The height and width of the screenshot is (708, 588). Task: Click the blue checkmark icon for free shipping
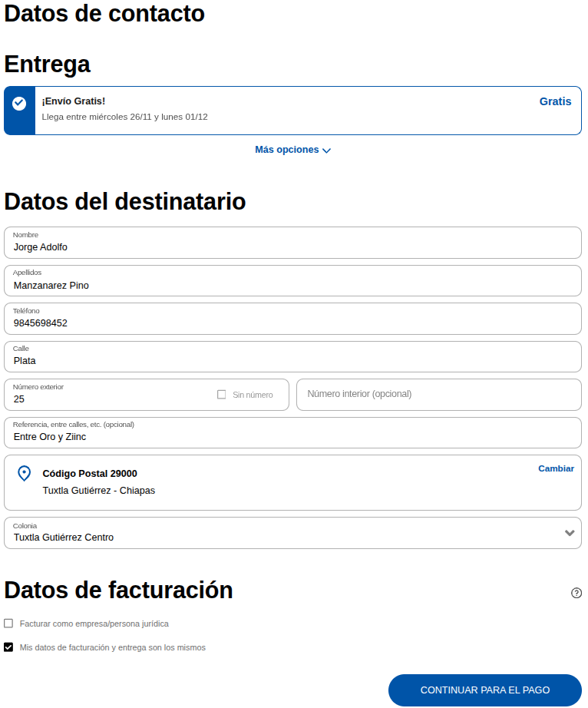[x=19, y=104]
